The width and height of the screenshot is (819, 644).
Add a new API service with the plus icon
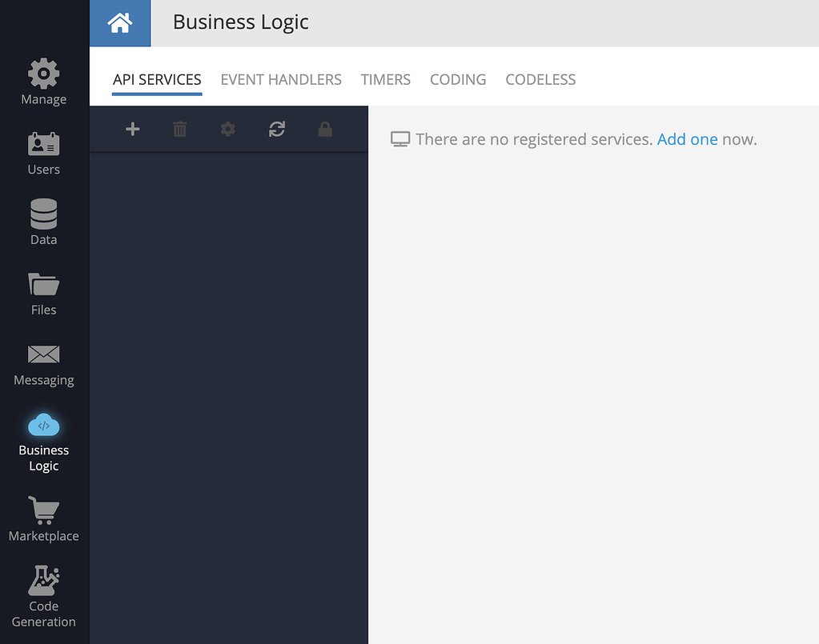(132, 129)
